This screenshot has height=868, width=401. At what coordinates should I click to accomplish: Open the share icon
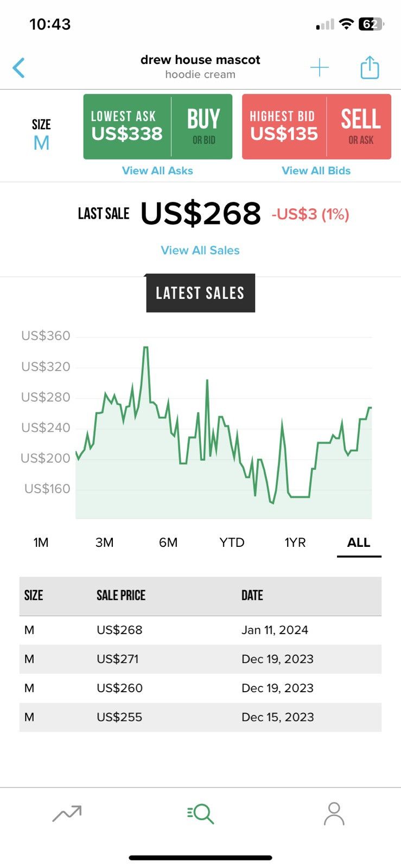[x=370, y=67]
